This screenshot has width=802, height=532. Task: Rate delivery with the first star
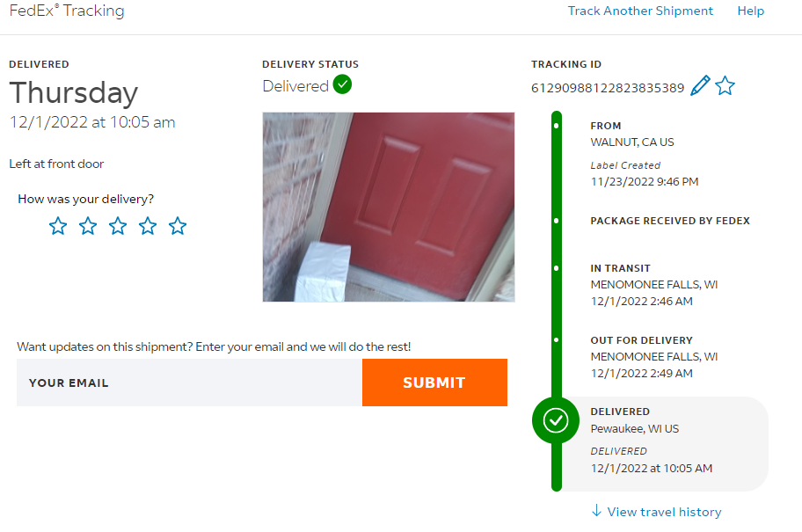pyautogui.click(x=58, y=226)
